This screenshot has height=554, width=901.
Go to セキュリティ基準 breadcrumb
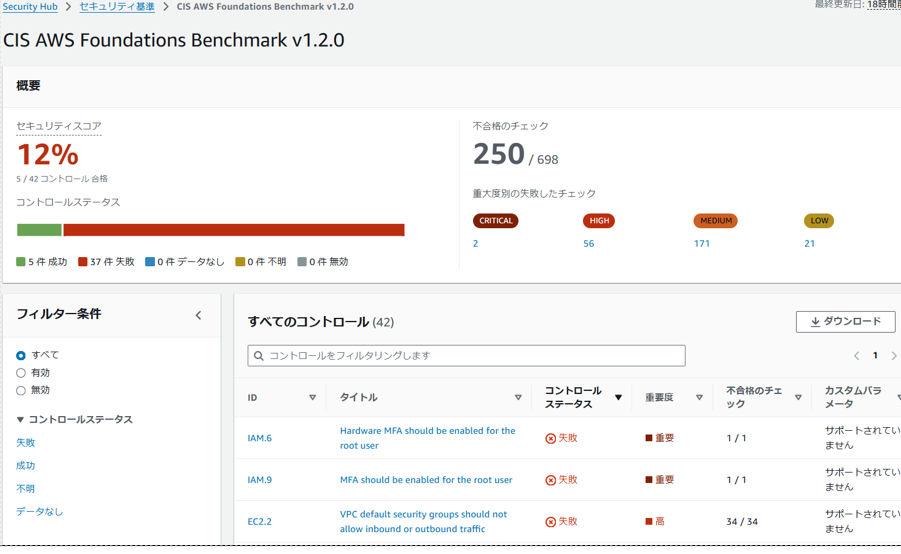point(117,7)
